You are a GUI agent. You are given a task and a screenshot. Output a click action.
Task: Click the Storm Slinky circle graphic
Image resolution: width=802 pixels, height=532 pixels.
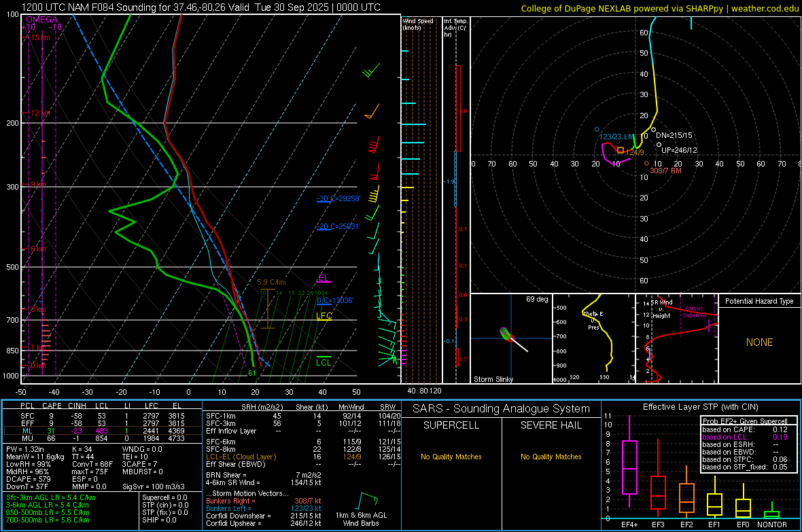(505, 334)
